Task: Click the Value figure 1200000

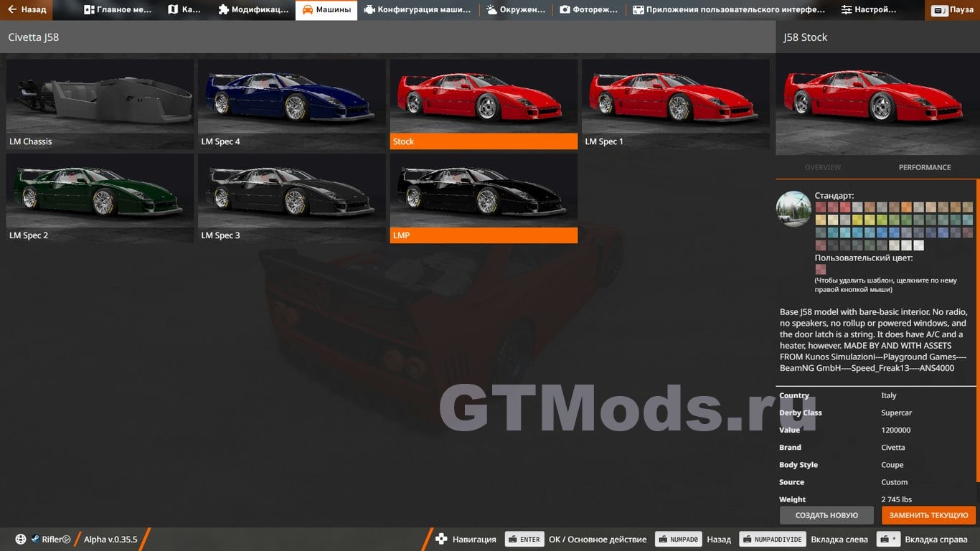Action: pyautogui.click(x=895, y=430)
